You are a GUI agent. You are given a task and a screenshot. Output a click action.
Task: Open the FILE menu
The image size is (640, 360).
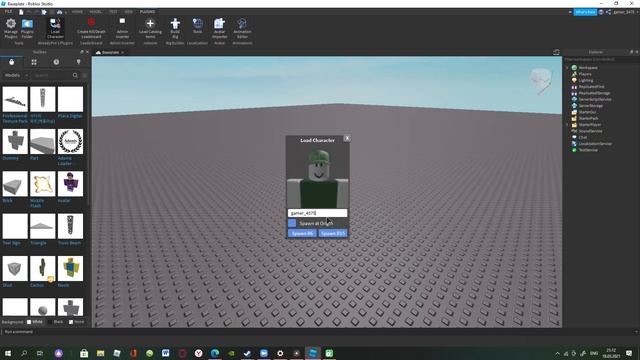[8, 12]
